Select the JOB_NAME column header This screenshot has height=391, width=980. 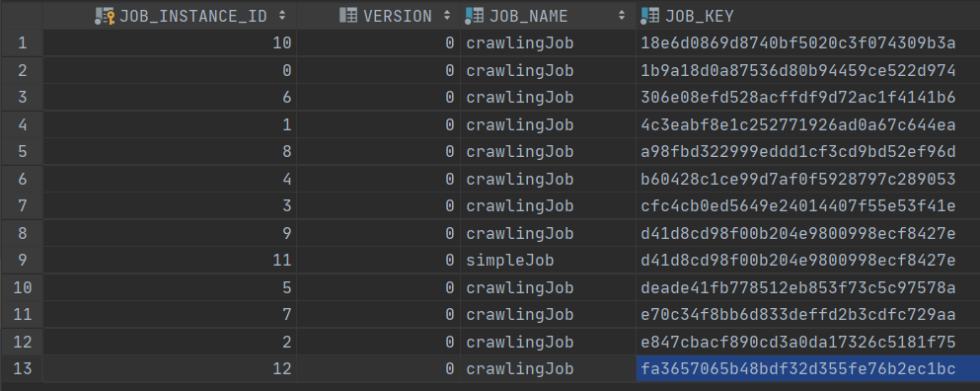(x=548, y=16)
